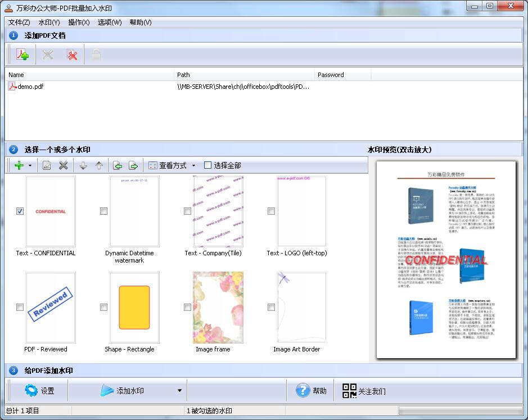Expand the 添加水印 button dropdown arrow

coord(179,391)
